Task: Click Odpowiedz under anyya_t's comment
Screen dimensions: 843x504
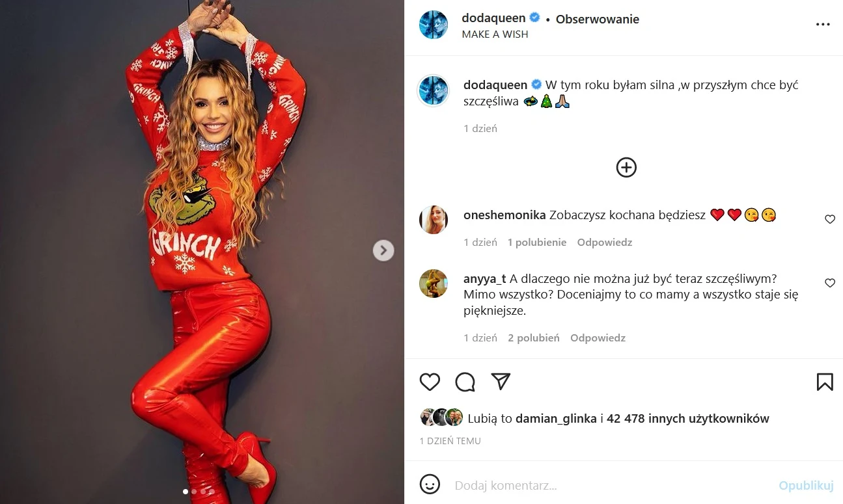Action: coord(598,338)
